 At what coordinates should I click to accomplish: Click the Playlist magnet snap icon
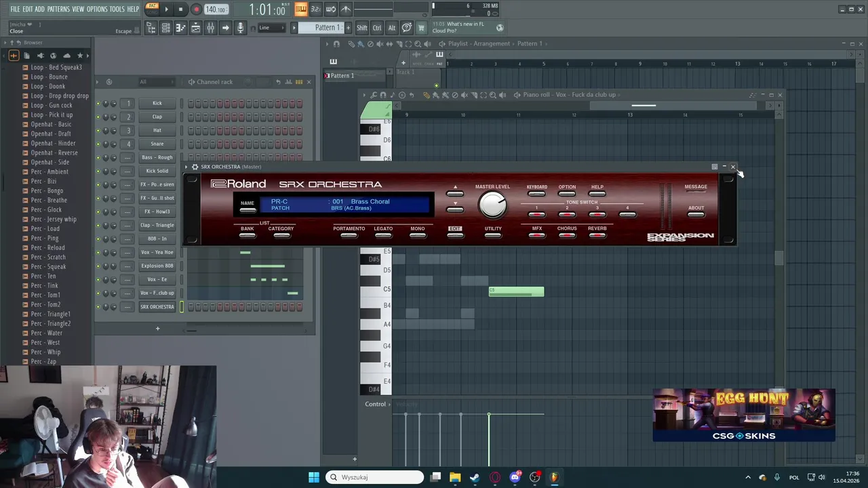336,43
